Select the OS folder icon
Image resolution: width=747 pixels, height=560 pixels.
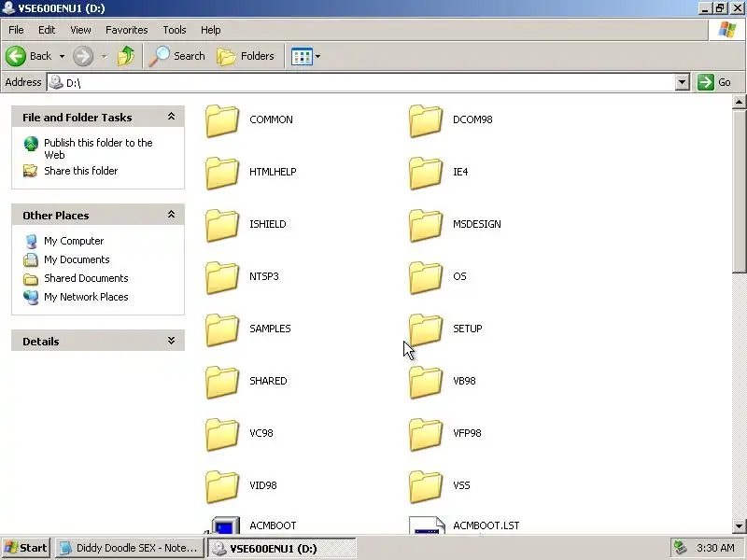tap(426, 278)
